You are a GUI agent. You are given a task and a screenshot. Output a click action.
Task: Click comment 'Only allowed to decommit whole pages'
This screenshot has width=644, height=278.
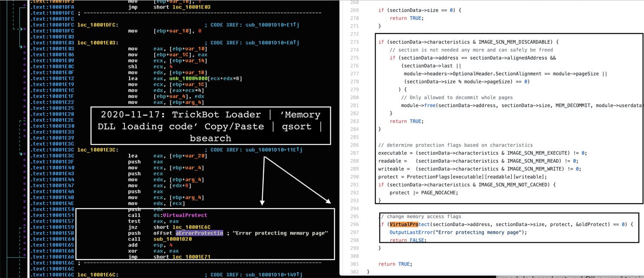pos(457,98)
